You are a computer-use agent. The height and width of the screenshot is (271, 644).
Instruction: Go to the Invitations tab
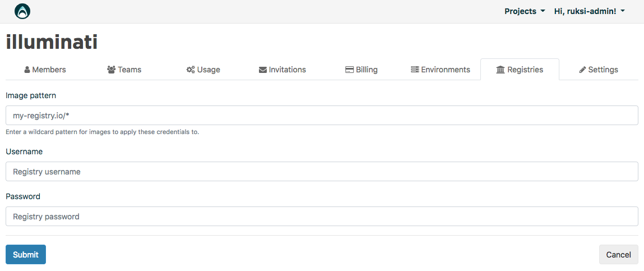coord(282,70)
